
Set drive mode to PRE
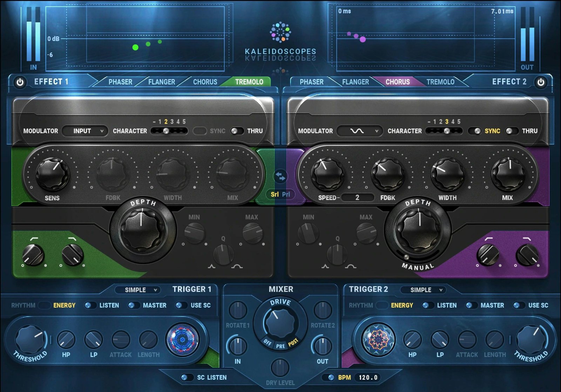click(x=280, y=346)
